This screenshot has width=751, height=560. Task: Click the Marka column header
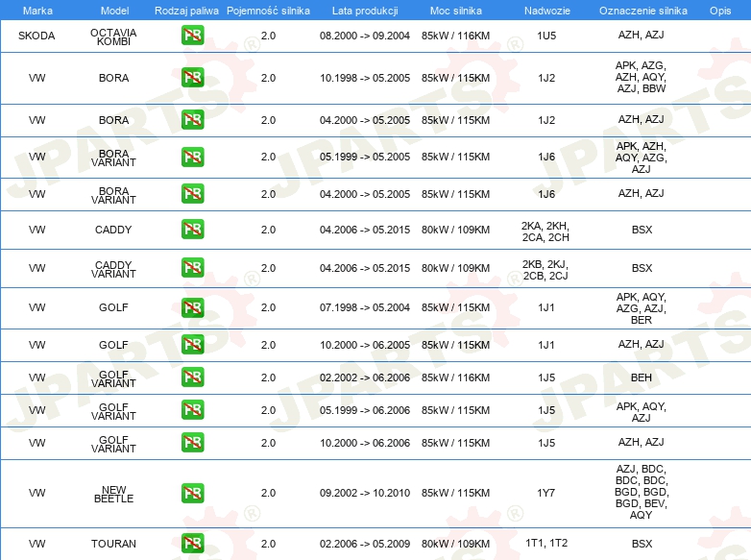click(37, 11)
